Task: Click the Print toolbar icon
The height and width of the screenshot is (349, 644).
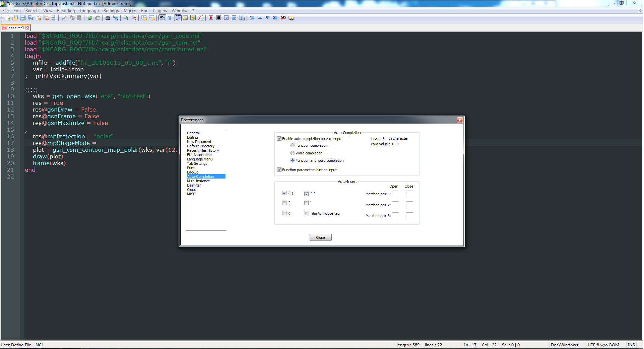Action: (54, 18)
